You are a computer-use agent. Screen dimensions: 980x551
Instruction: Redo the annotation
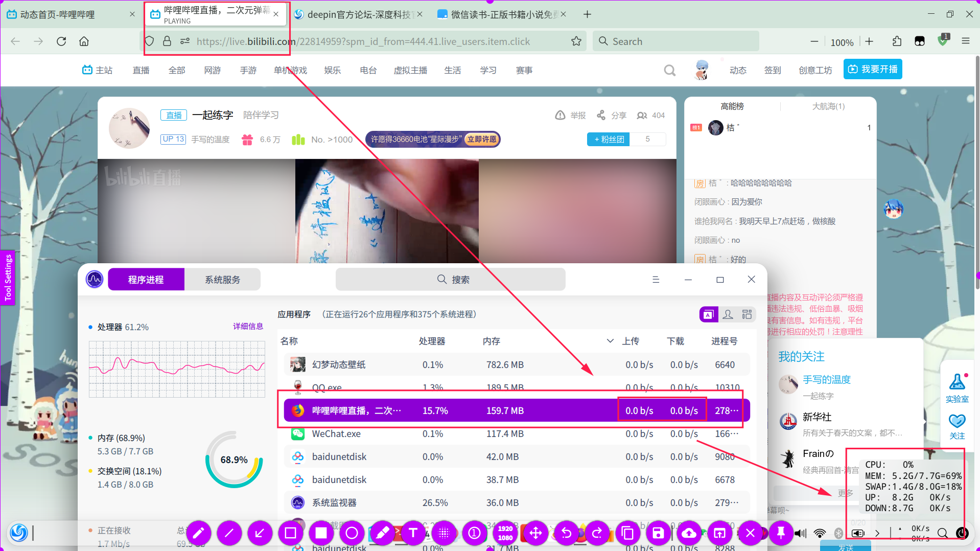(597, 533)
